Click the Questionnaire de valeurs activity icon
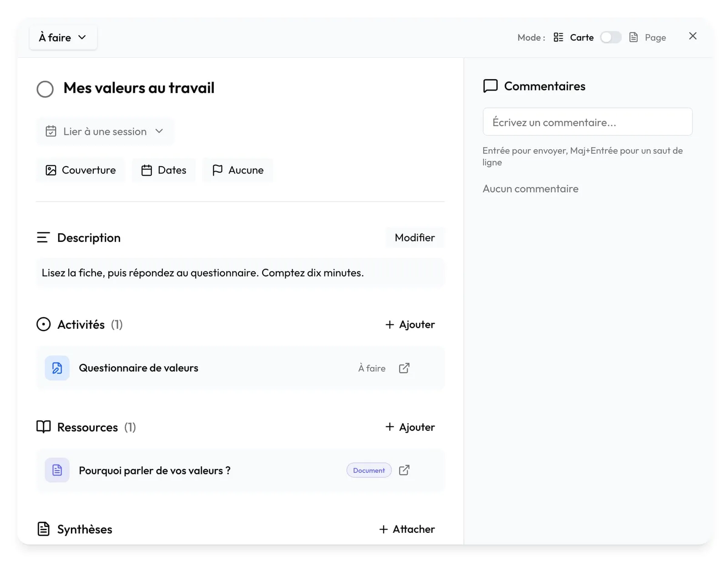The height and width of the screenshot is (561, 728). pyautogui.click(x=57, y=368)
